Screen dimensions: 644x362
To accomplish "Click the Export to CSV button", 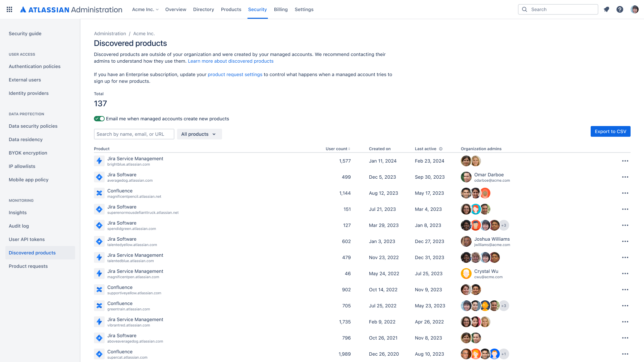I will click(x=610, y=131).
